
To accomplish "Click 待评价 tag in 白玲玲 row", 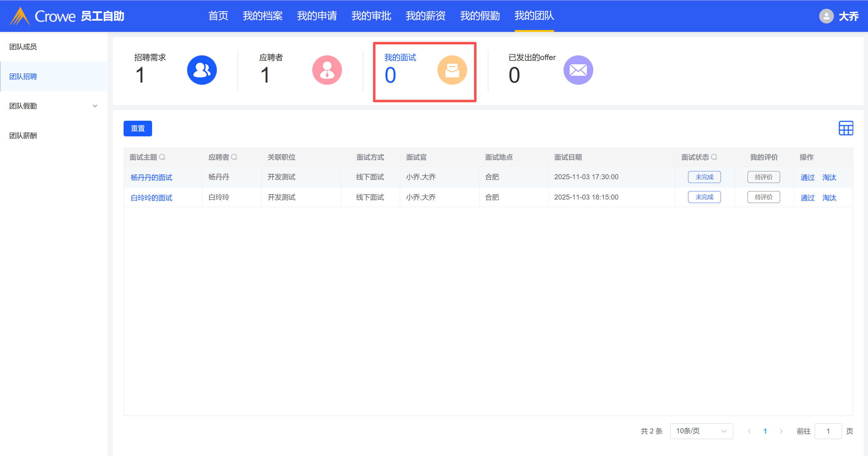I will [x=763, y=197].
